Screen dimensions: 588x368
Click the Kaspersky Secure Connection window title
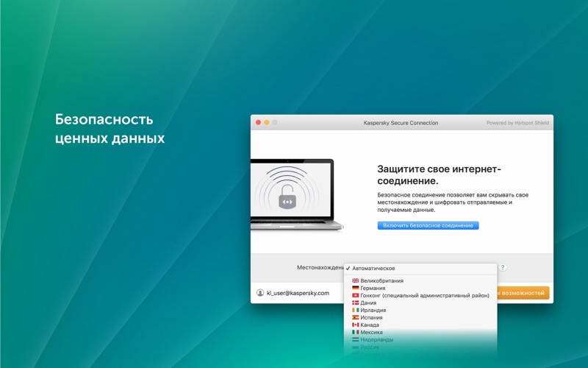pos(401,123)
